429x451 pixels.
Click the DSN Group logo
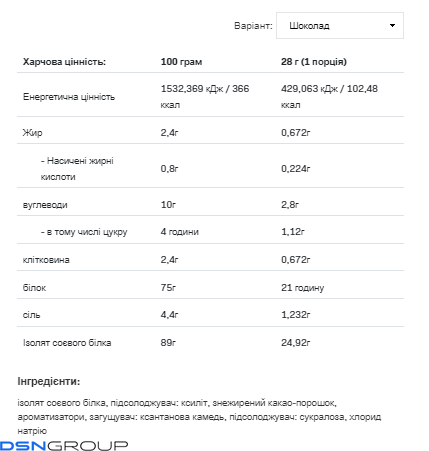coord(64,446)
